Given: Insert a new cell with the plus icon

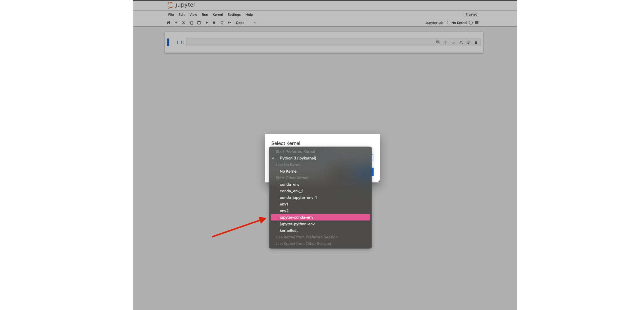Looking at the screenshot, I should click(x=176, y=23).
